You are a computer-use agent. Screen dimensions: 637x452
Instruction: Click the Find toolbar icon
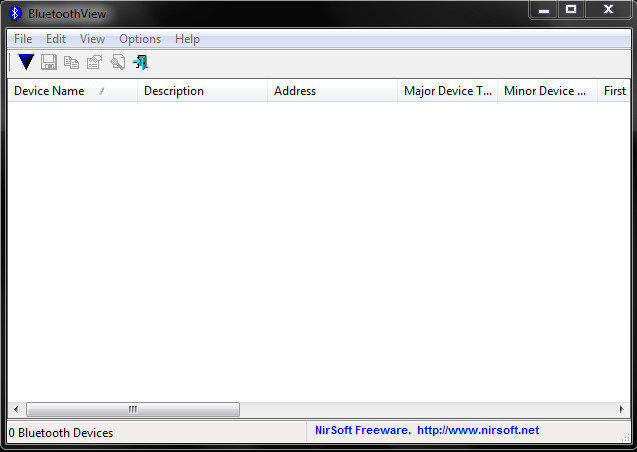coord(118,62)
